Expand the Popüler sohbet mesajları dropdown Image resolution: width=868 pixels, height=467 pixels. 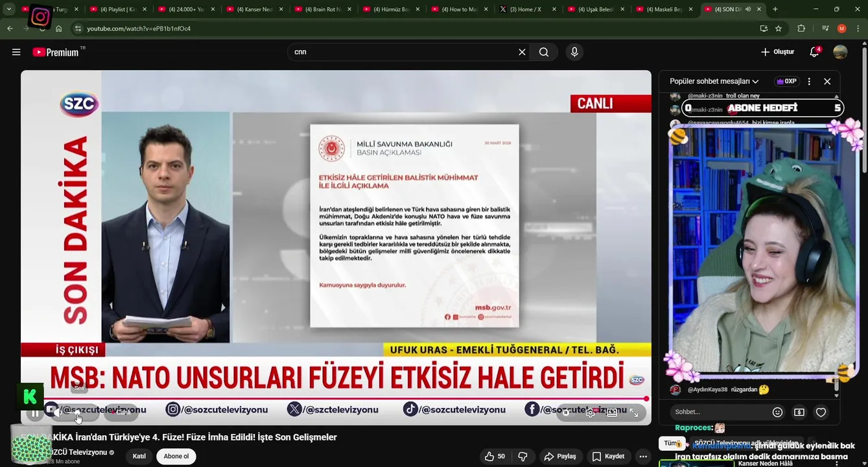(x=714, y=82)
